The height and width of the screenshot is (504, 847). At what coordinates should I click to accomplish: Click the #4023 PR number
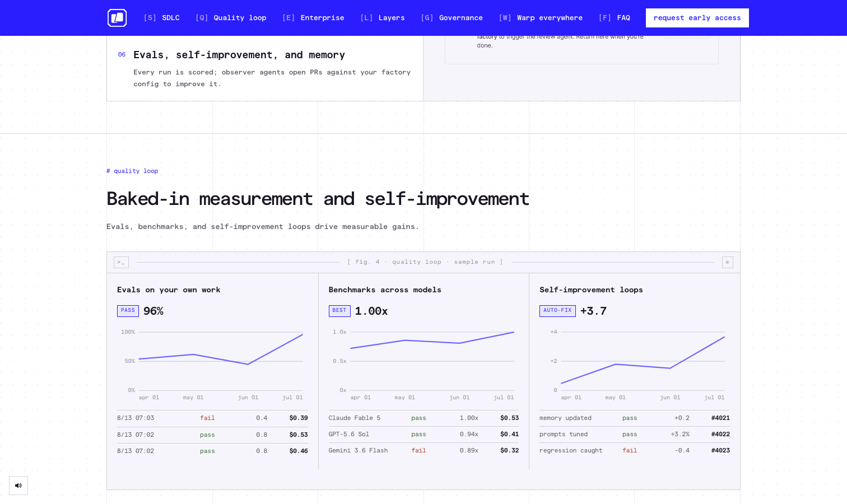tap(720, 450)
